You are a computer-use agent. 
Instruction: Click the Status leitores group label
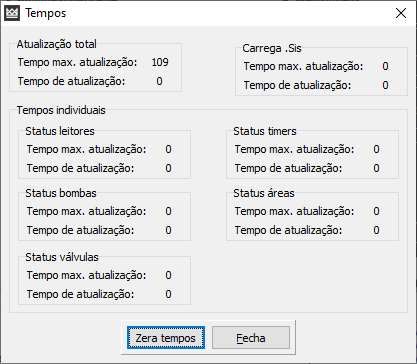[x=60, y=131]
